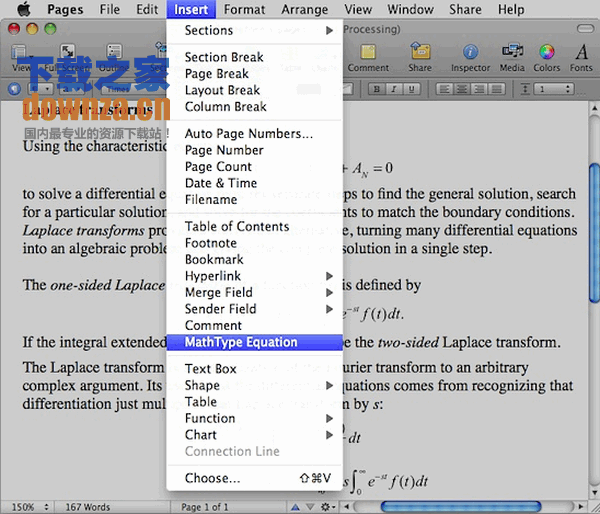Insert a Table from menu
The height and width of the screenshot is (514, 600).
[254, 401]
